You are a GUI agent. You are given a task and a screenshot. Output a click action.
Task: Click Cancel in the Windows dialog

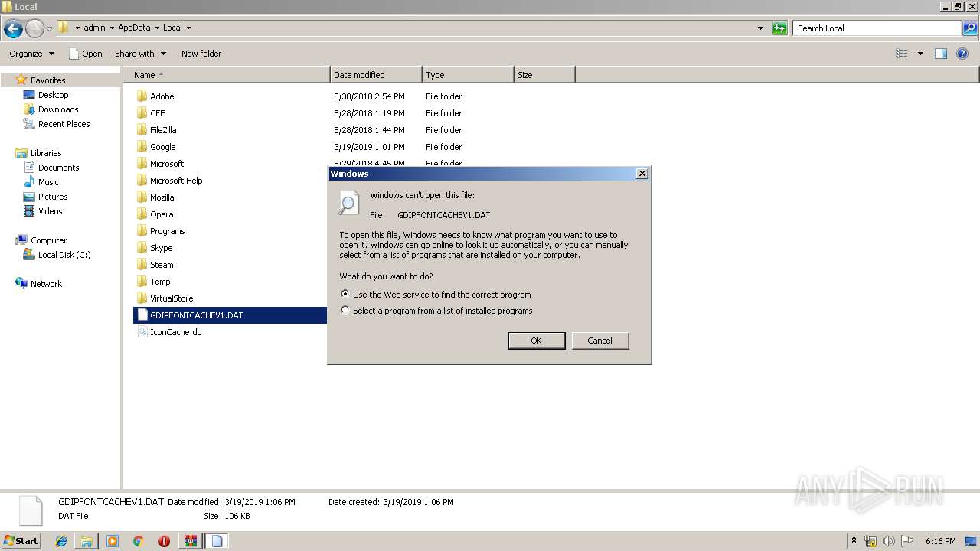[x=599, y=341]
